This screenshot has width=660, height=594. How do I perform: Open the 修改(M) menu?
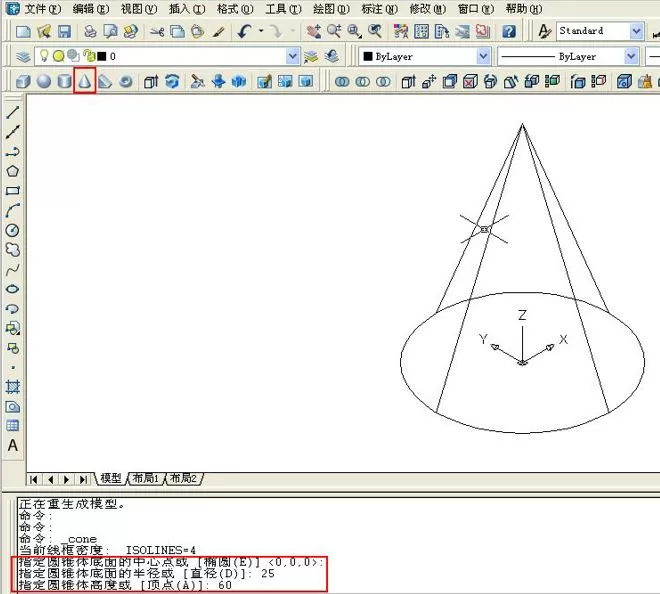(428, 8)
